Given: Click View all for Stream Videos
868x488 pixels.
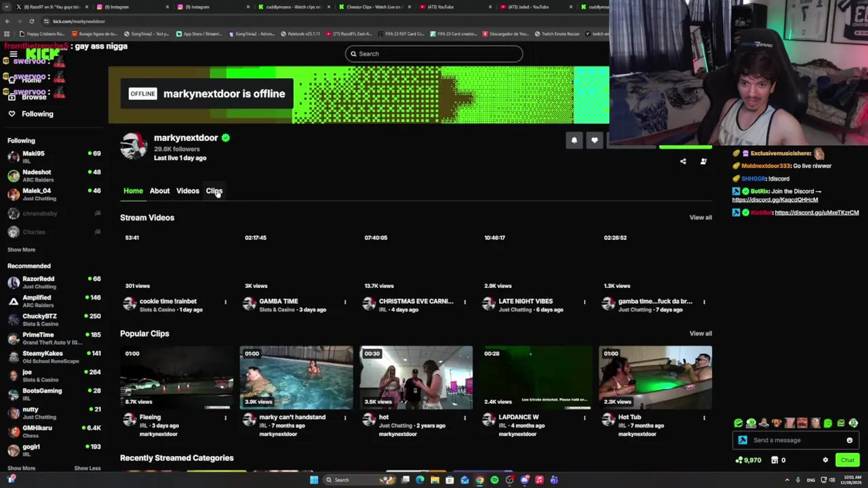Looking at the screenshot, I should coord(701,218).
